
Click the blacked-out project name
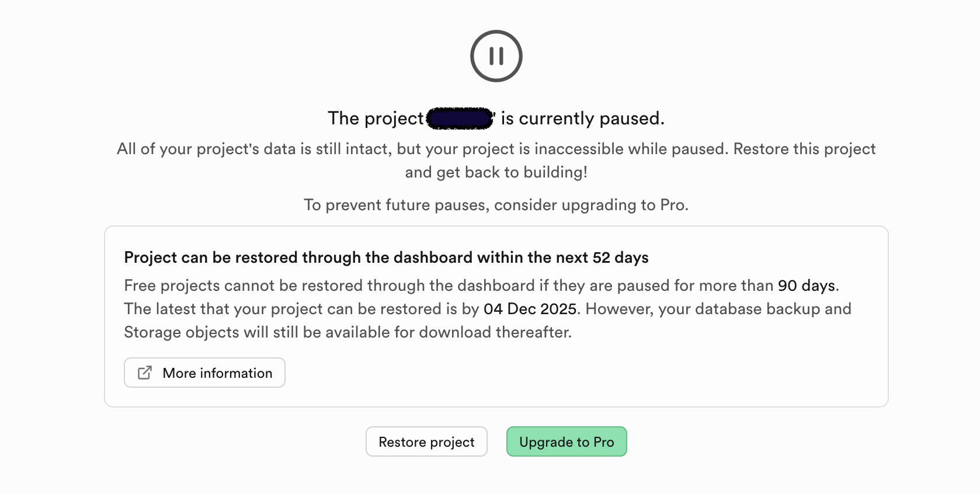point(460,119)
